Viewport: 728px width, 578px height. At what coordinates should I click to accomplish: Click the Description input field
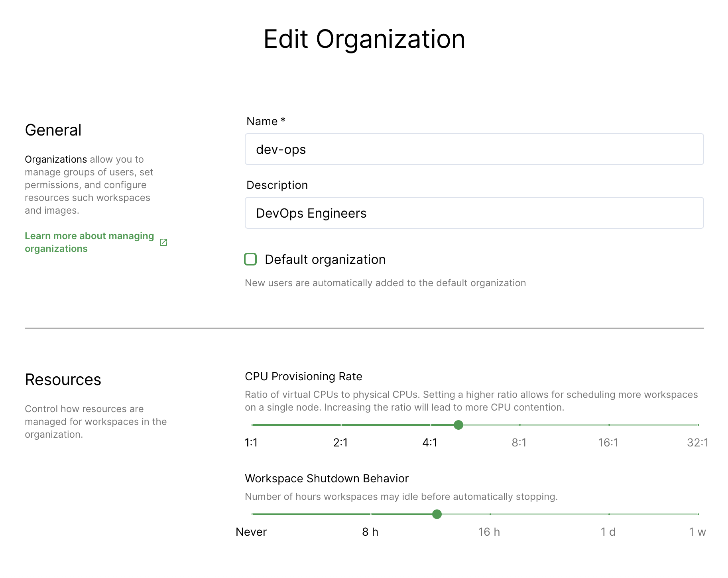474,213
